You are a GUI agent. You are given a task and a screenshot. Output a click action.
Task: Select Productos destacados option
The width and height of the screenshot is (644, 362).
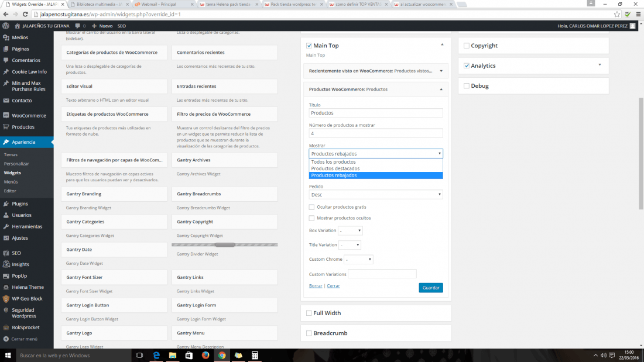click(376, 168)
